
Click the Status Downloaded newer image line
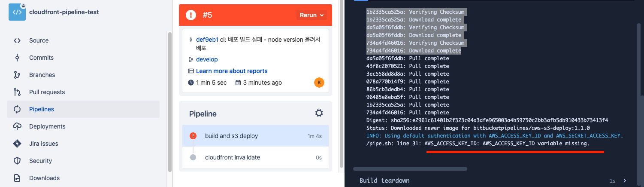(x=478, y=128)
